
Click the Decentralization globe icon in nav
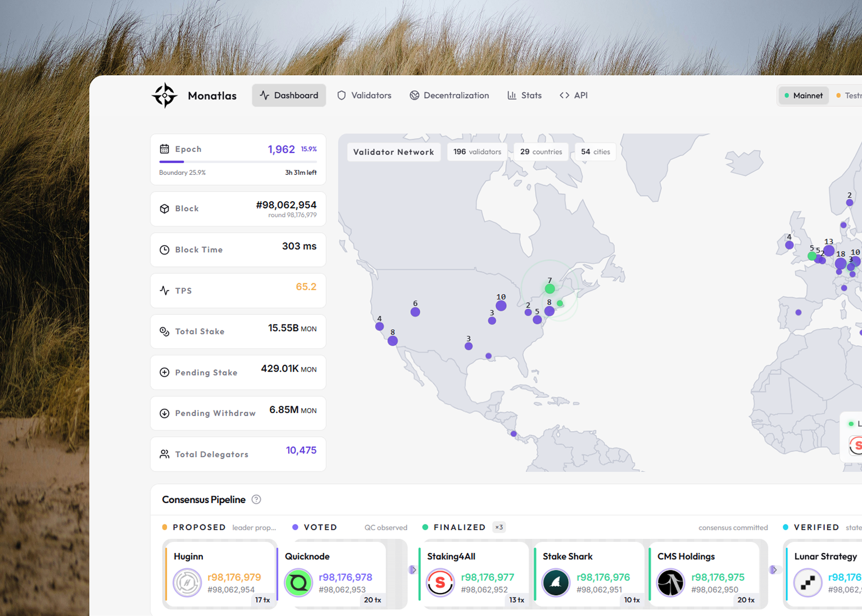[x=415, y=96]
